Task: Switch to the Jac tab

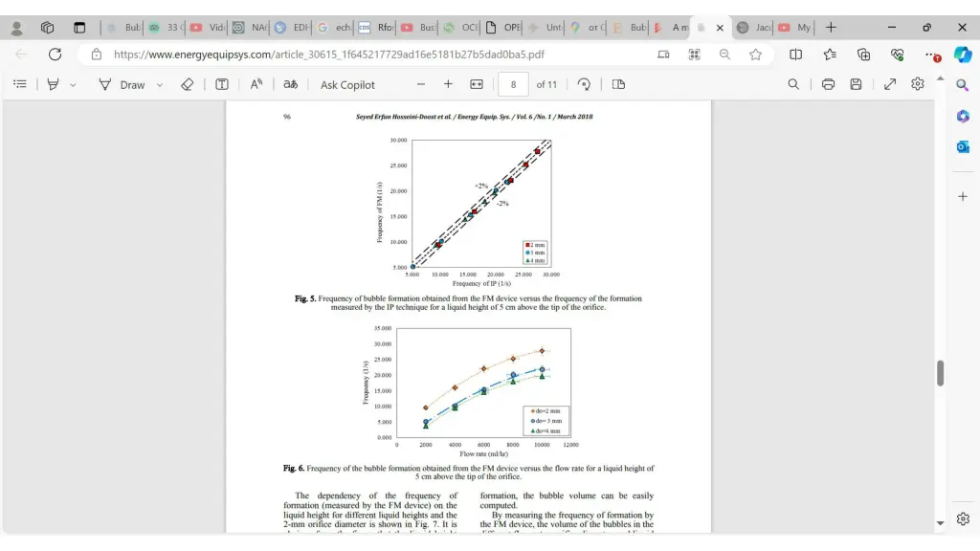Action: point(754,28)
